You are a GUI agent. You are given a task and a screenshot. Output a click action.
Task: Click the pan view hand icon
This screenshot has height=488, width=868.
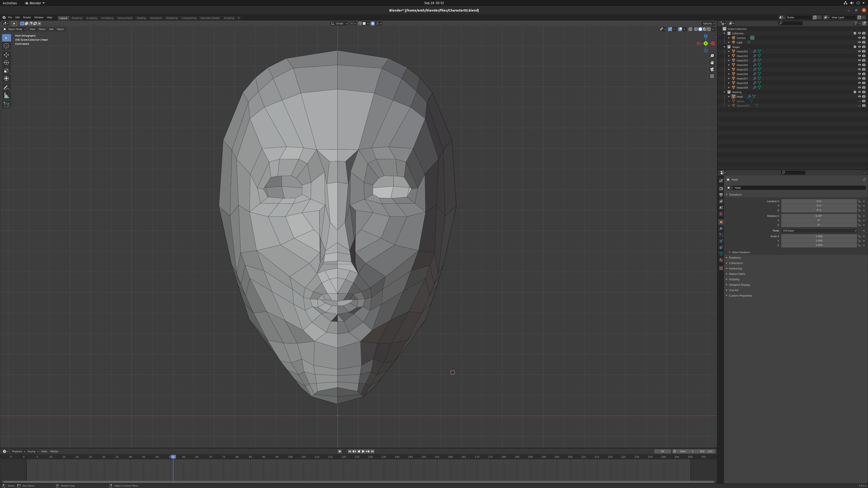coord(712,63)
